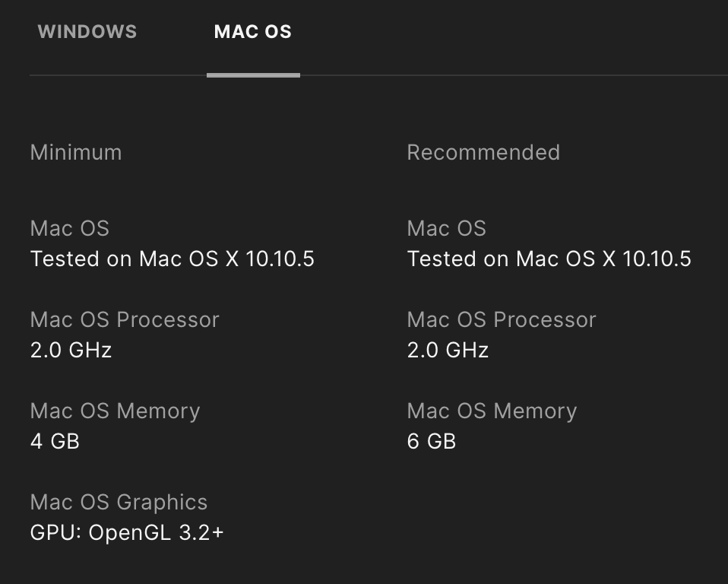
Task: Click the 6 GB memory value
Action: [x=432, y=441]
